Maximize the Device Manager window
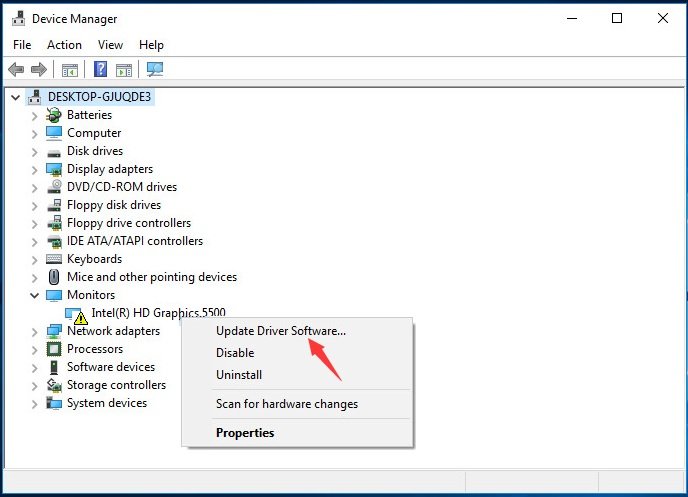Image resolution: width=688 pixels, height=497 pixels. pyautogui.click(x=617, y=18)
